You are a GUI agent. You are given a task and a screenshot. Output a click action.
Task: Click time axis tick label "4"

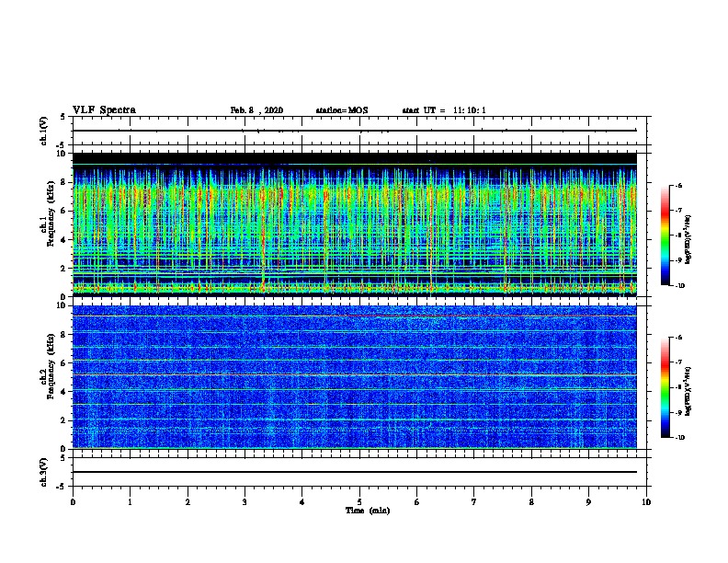pos(302,502)
